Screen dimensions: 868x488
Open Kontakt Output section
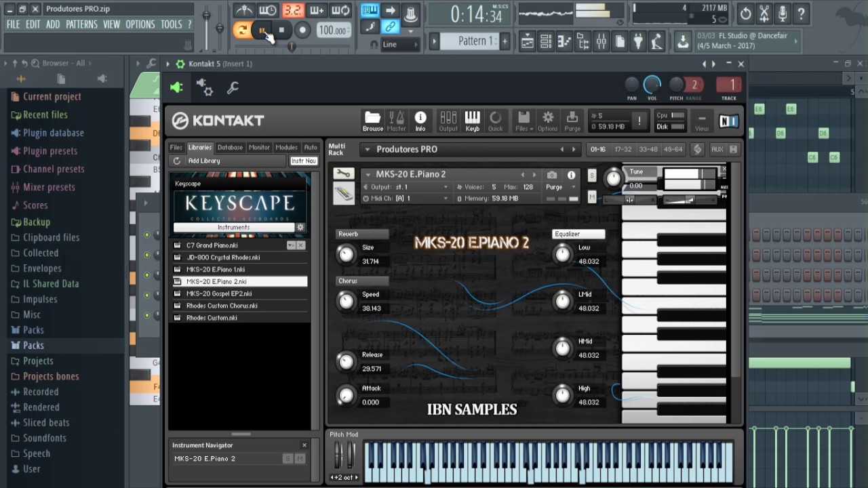(x=448, y=121)
